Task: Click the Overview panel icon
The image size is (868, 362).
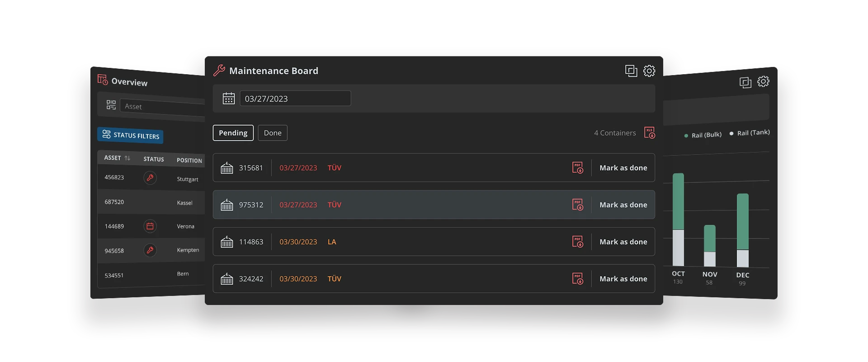Action: click(x=103, y=80)
